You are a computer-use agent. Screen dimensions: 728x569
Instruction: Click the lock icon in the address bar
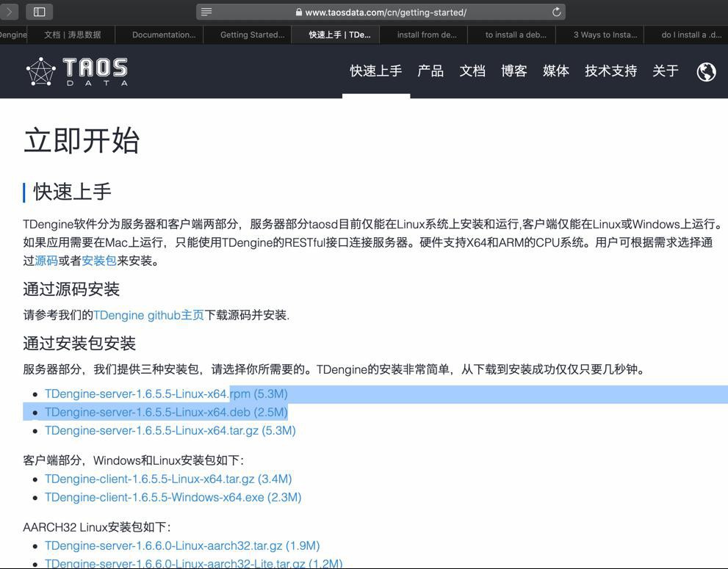(299, 12)
